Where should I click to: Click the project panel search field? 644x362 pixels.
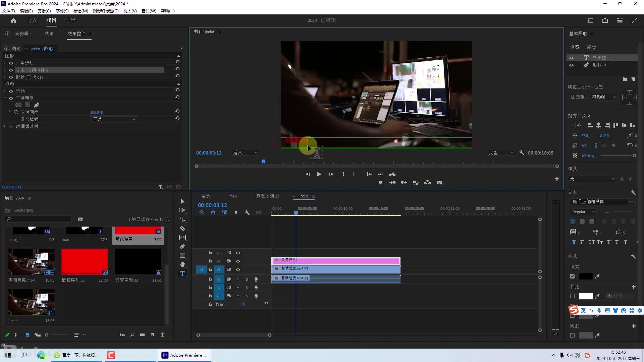coord(39,219)
